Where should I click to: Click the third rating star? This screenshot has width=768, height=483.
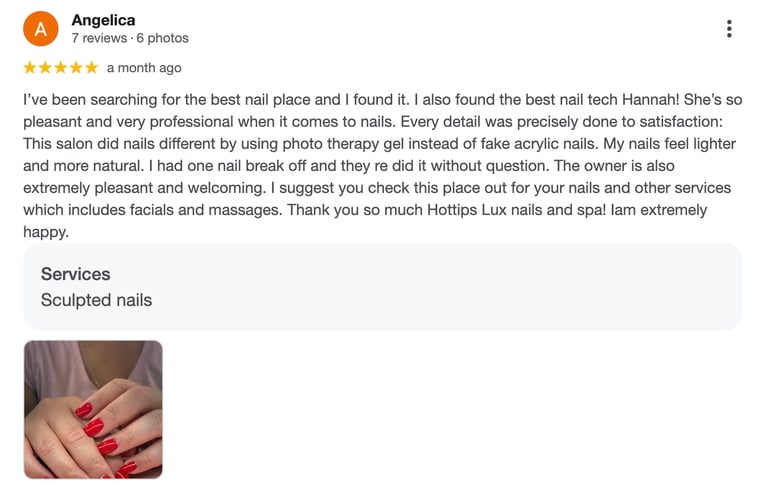pyautogui.click(x=61, y=68)
